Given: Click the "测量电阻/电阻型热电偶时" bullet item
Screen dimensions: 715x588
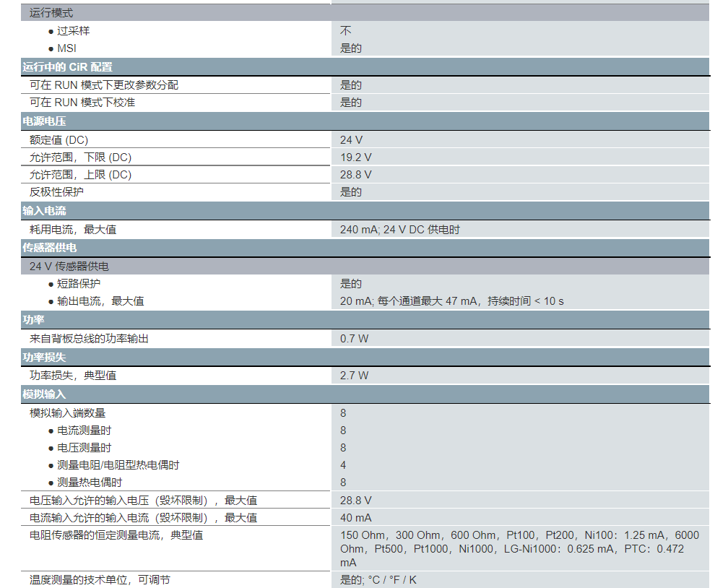Looking at the screenshot, I should click(x=118, y=465).
